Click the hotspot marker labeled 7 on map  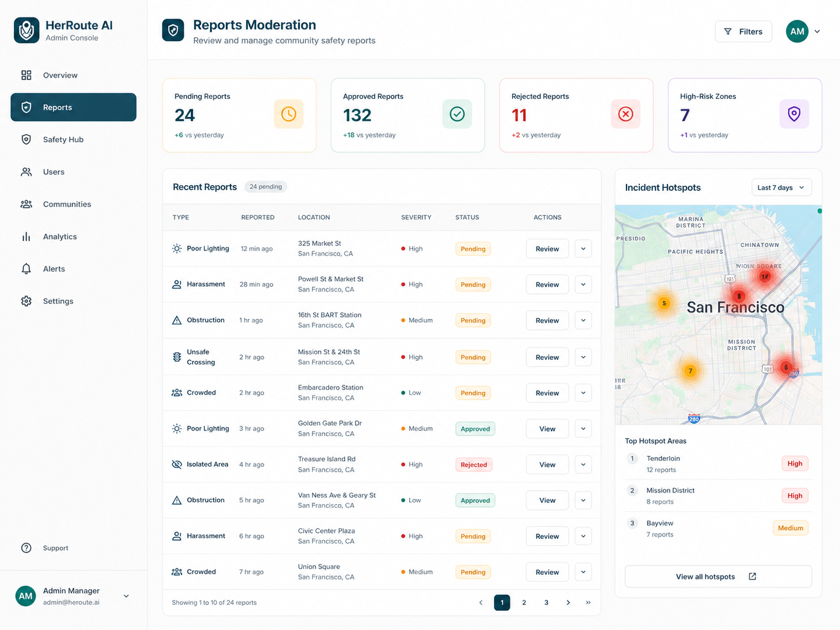pyautogui.click(x=690, y=371)
